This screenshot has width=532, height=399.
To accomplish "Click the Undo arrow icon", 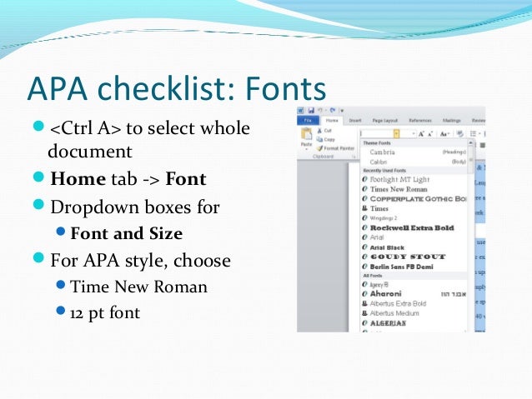I will point(320,110).
